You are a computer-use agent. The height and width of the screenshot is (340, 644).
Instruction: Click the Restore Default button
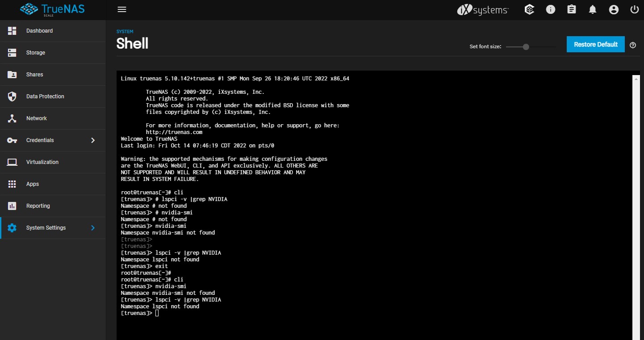(596, 44)
